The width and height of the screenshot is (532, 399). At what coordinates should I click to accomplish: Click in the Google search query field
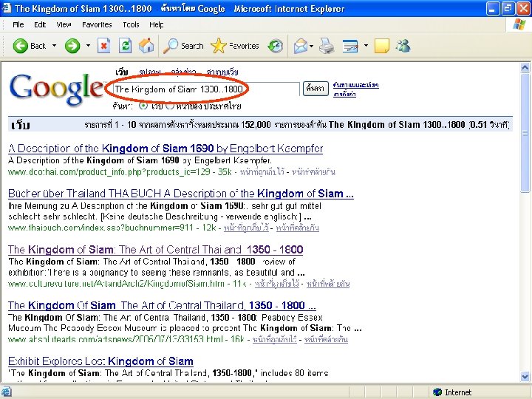click(206, 89)
